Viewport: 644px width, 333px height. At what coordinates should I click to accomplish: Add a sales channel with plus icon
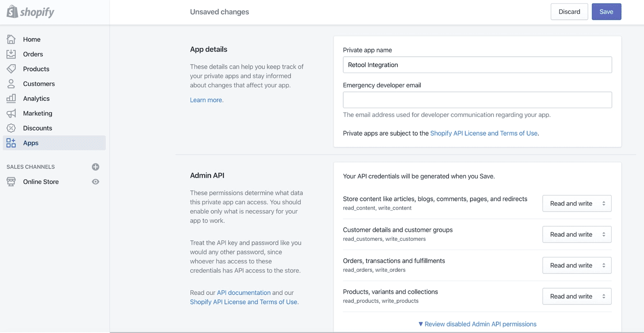point(96,167)
